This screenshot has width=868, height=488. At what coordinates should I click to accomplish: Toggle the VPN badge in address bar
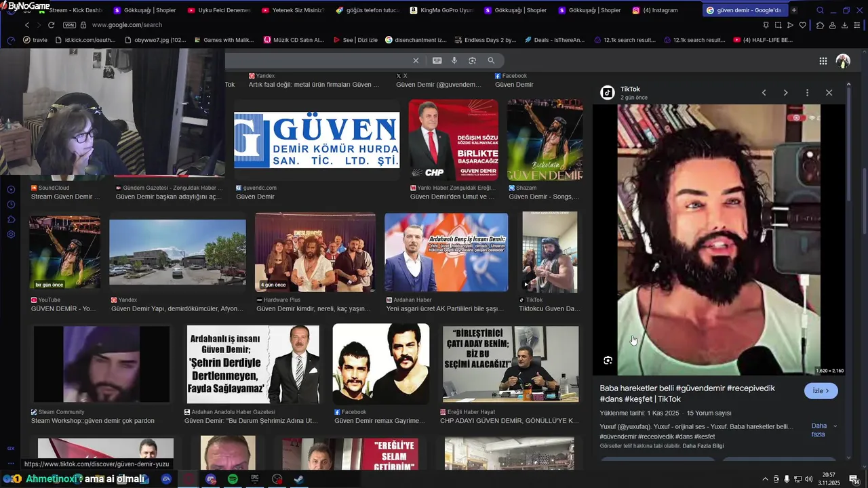coord(69,25)
